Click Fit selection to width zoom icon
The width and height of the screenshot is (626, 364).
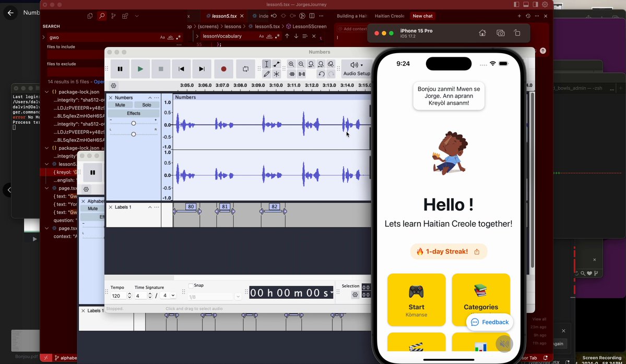311,64
